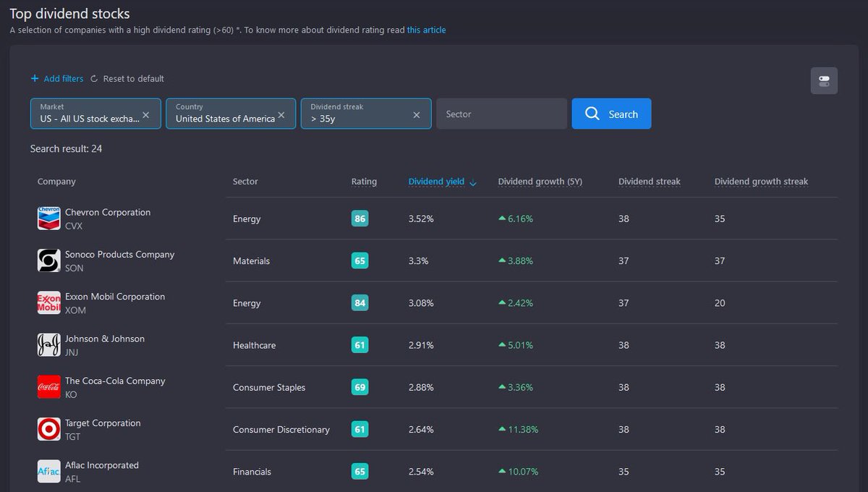Click the Consumer Staples sector cell
The image size is (868, 492).
269,387
